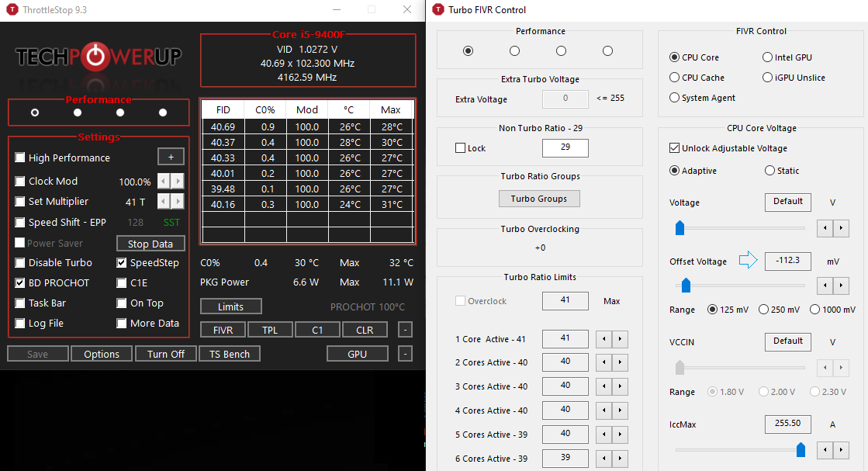The width and height of the screenshot is (868, 471).
Task: Enable the C1E checkbox
Action: pos(122,282)
